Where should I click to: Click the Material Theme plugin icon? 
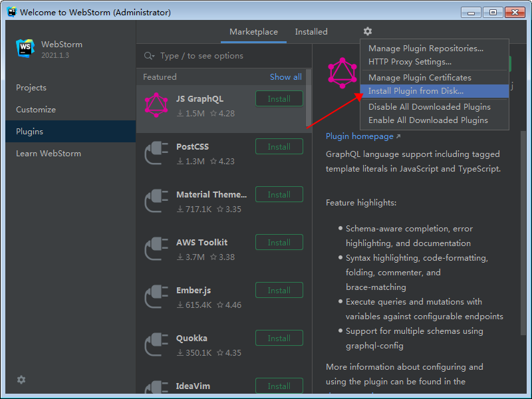click(x=156, y=201)
